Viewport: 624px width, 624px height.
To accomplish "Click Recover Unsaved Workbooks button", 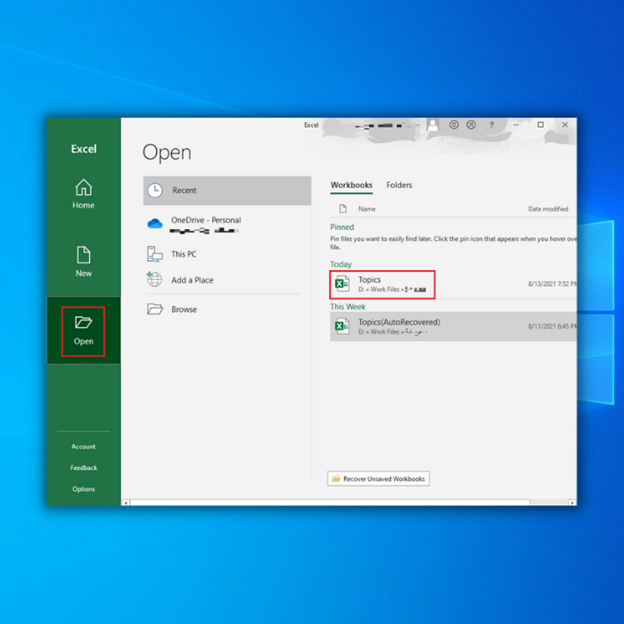I will pyautogui.click(x=378, y=478).
